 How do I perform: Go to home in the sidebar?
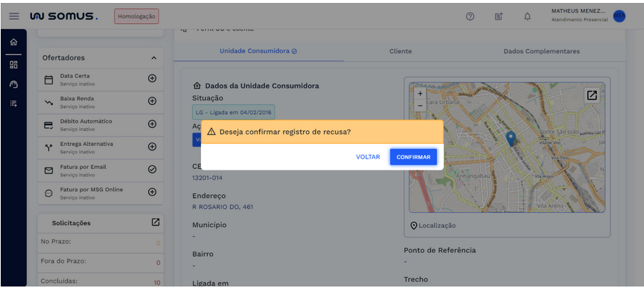click(x=13, y=42)
